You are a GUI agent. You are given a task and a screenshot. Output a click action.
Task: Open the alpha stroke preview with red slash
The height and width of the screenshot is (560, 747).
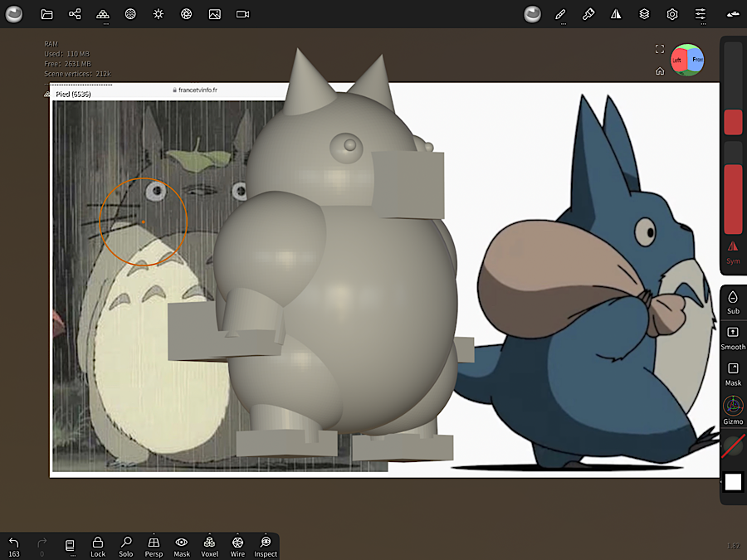[x=733, y=446]
